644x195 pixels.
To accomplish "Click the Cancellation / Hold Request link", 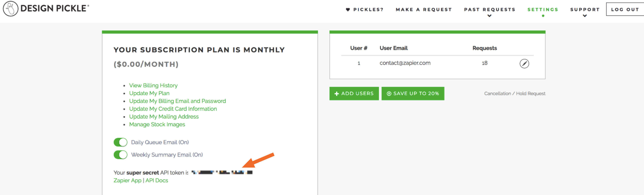I will (x=515, y=94).
